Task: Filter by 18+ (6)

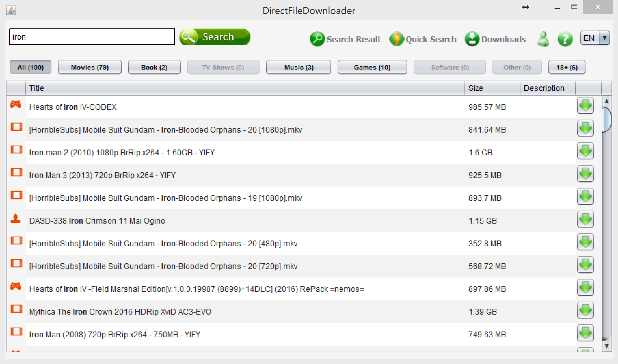Action: pyautogui.click(x=567, y=67)
